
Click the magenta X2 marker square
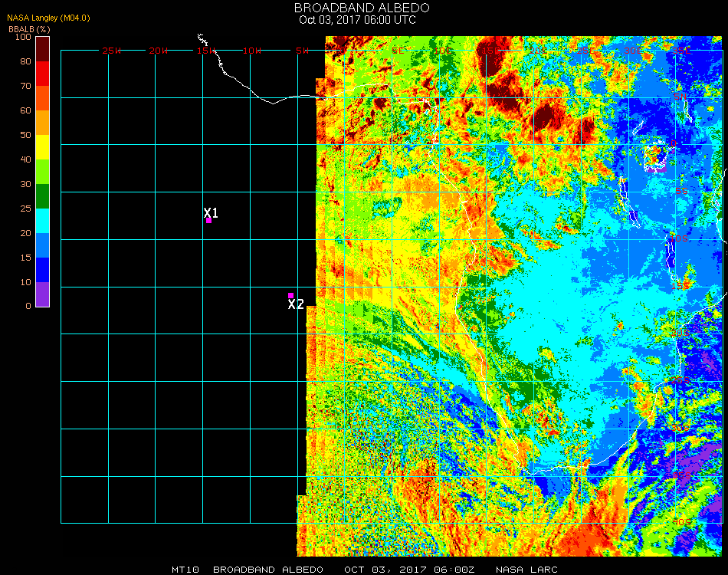[290, 295]
